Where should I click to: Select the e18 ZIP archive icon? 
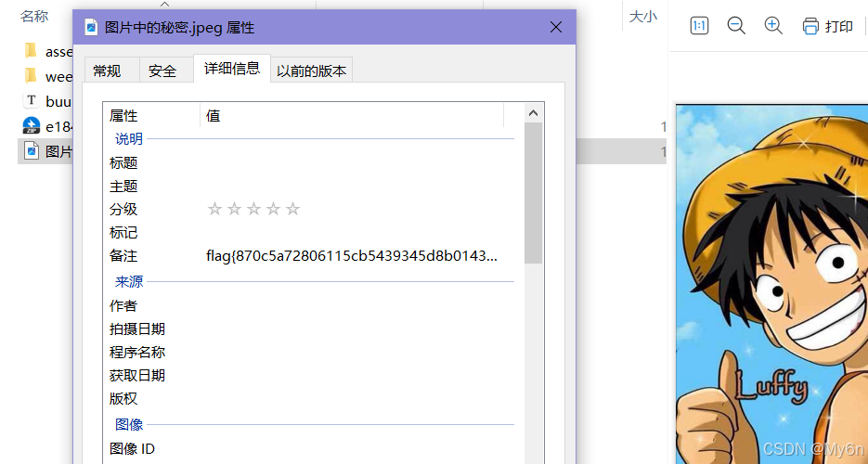point(31,125)
